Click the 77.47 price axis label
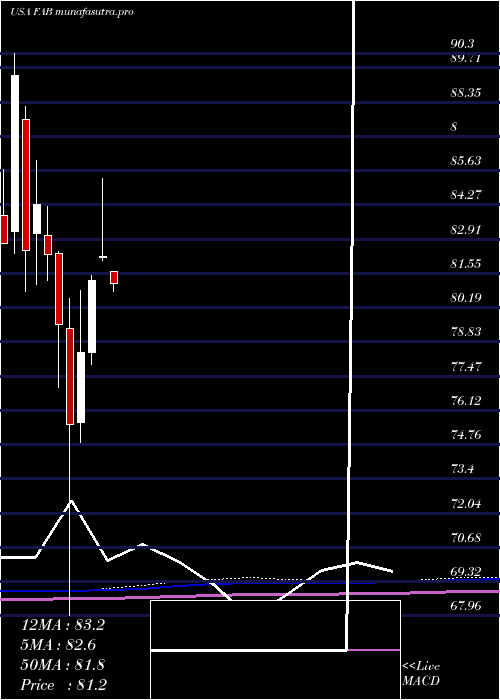The height and width of the screenshot is (700, 500). click(466, 367)
